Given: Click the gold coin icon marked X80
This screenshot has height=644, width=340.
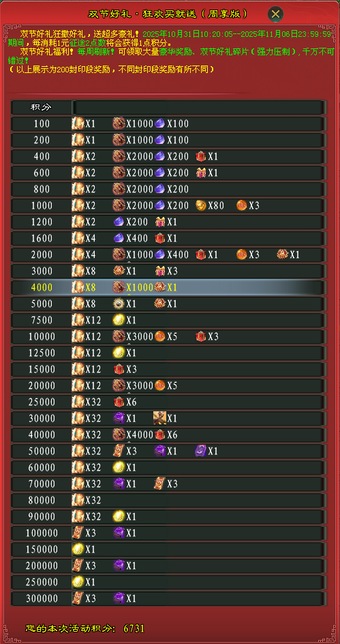Looking at the screenshot, I should tap(200, 205).
